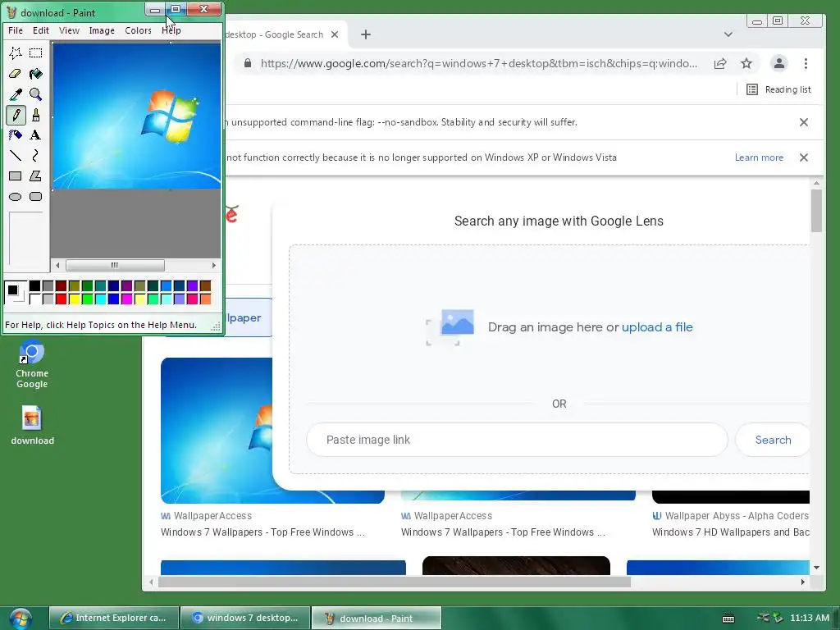
Task: Click the Paint horizontal scrollbar thumb
Action: point(115,265)
